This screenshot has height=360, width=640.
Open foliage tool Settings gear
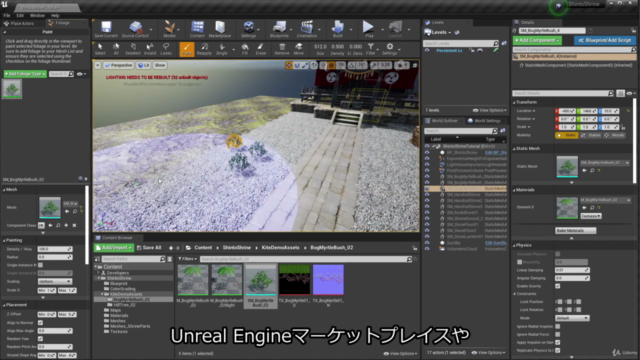click(390, 49)
